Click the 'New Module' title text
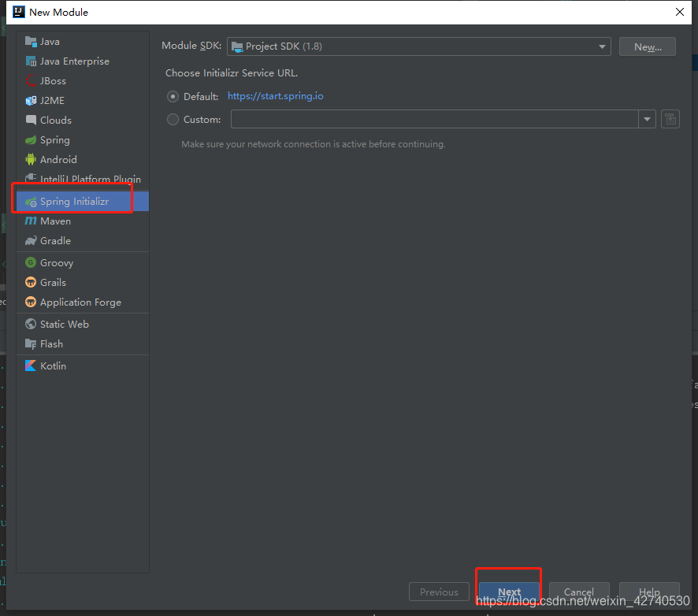The width and height of the screenshot is (698, 616). point(59,13)
